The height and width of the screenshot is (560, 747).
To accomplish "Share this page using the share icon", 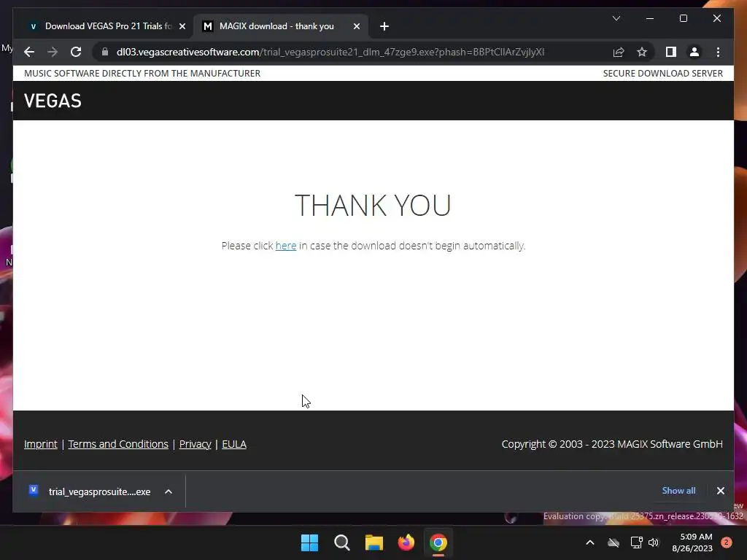I will pyautogui.click(x=619, y=52).
